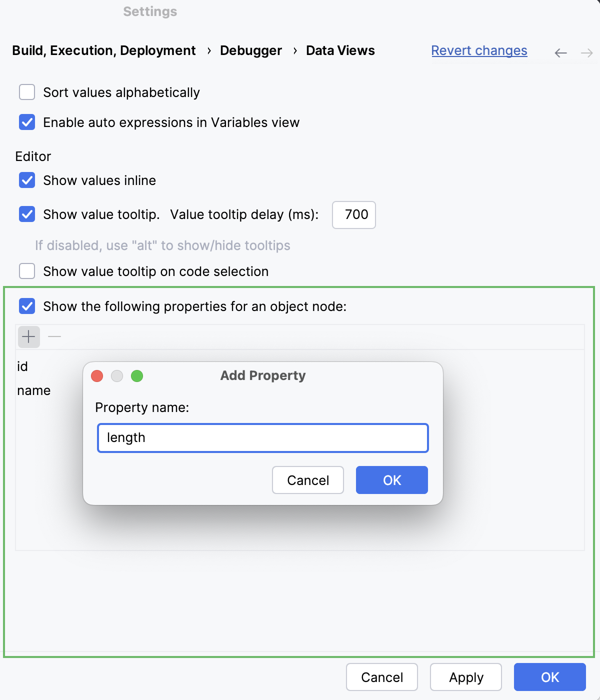
Task: Uncheck Show values inline
Action: [27, 180]
